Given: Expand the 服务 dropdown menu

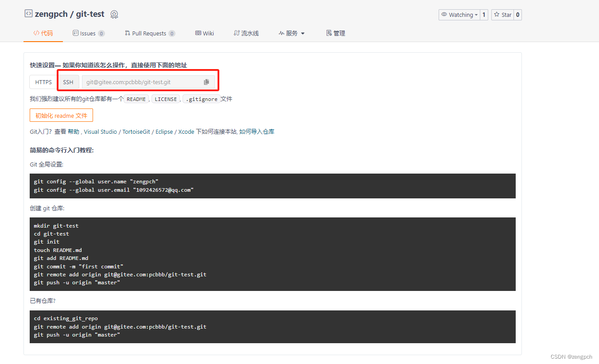Looking at the screenshot, I should pos(292,33).
